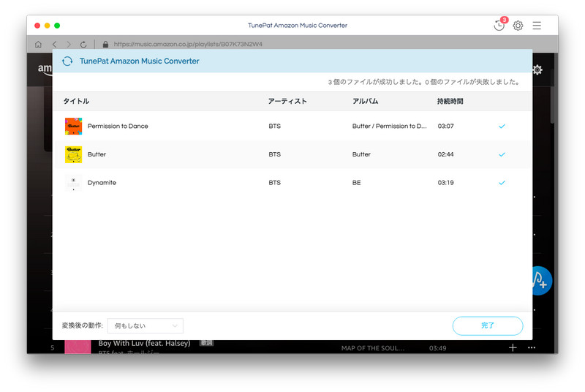Select the Butter song title

(x=97, y=154)
